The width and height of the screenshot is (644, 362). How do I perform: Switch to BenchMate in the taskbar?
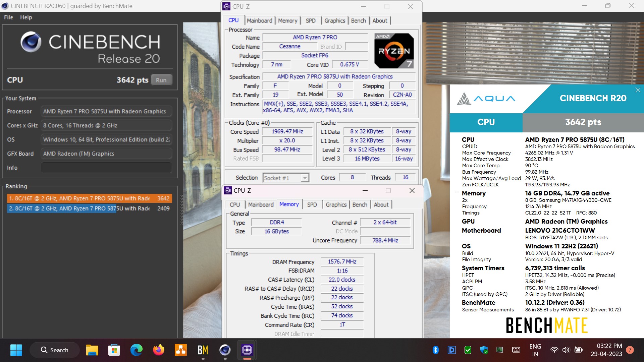point(203,350)
